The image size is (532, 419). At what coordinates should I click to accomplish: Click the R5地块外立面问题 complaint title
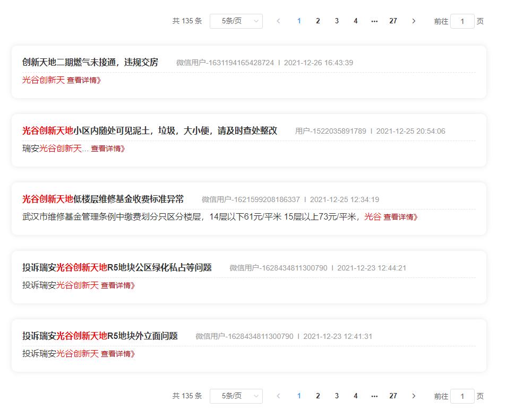tap(100, 335)
